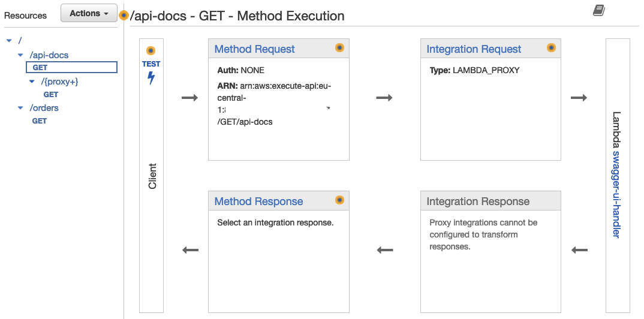Click the documentation book icon
644x319 pixels.
pos(598,11)
